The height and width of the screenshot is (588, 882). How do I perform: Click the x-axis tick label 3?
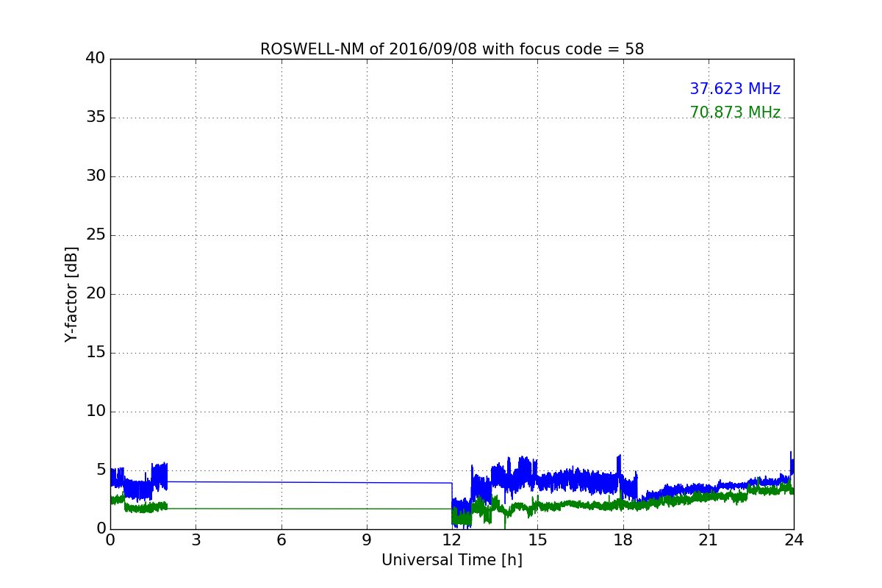tap(196, 540)
